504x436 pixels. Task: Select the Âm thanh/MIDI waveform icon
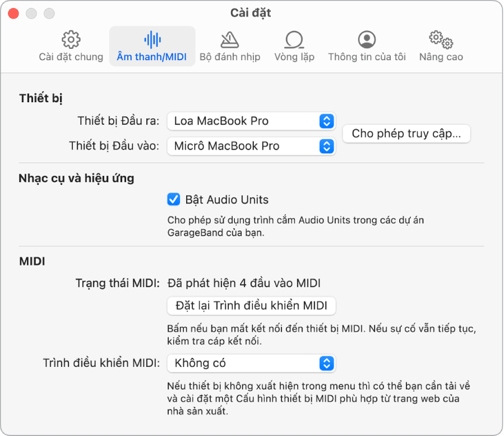point(152,40)
